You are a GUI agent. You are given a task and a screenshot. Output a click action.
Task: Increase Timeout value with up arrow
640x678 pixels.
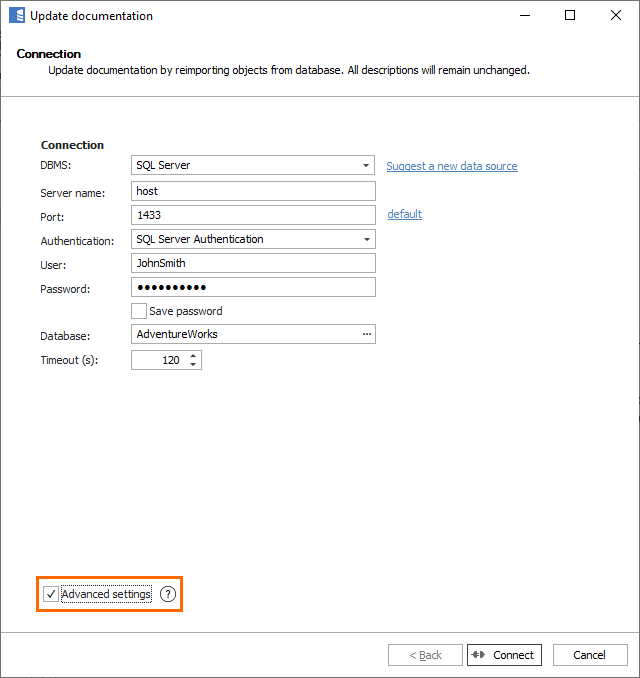[193, 355]
